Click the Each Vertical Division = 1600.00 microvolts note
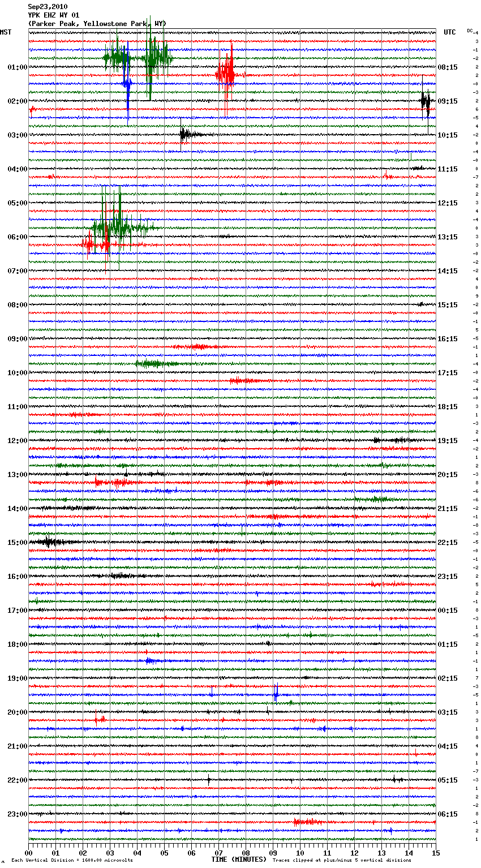Screen dimensions: 481x868 click(72, 860)
